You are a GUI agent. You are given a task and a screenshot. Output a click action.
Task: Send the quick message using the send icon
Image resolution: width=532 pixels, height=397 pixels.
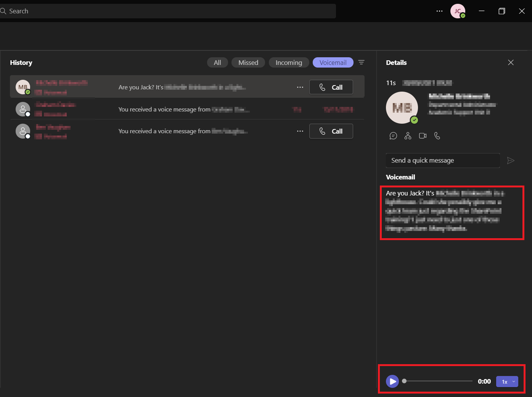pyautogui.click(x=511, y=160)
